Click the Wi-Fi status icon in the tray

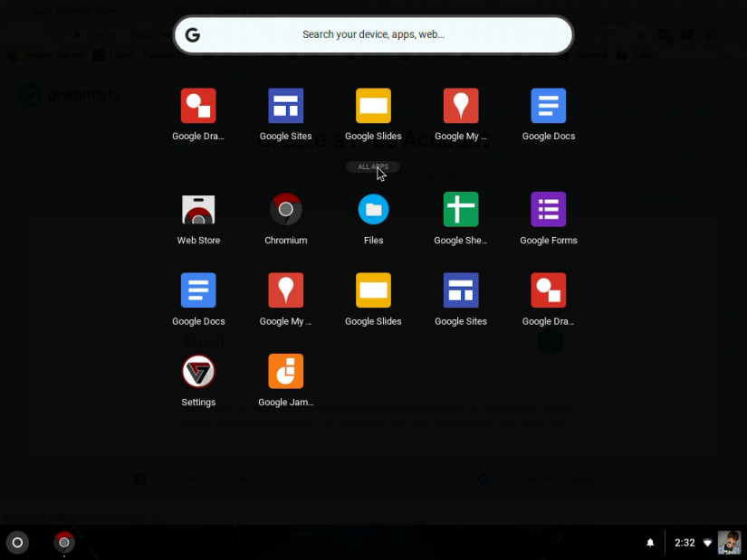pos(707,543)
